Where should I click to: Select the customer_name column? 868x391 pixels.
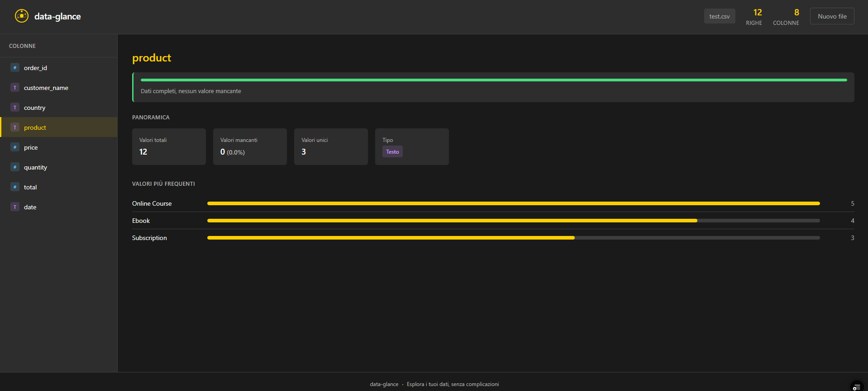pyautogui.click(x=46, y=88)
